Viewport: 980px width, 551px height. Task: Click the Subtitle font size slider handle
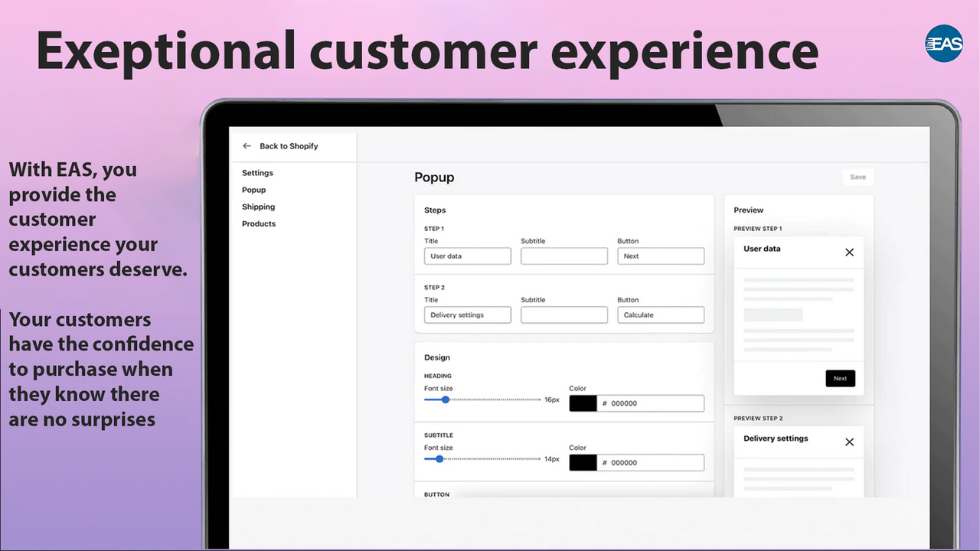(439, 459)
